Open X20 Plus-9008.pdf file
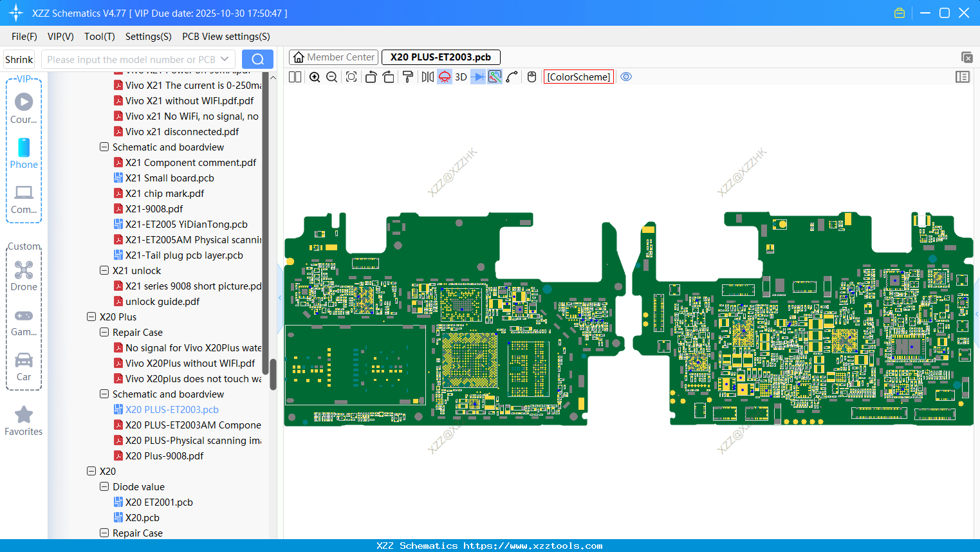 (164, 455)
